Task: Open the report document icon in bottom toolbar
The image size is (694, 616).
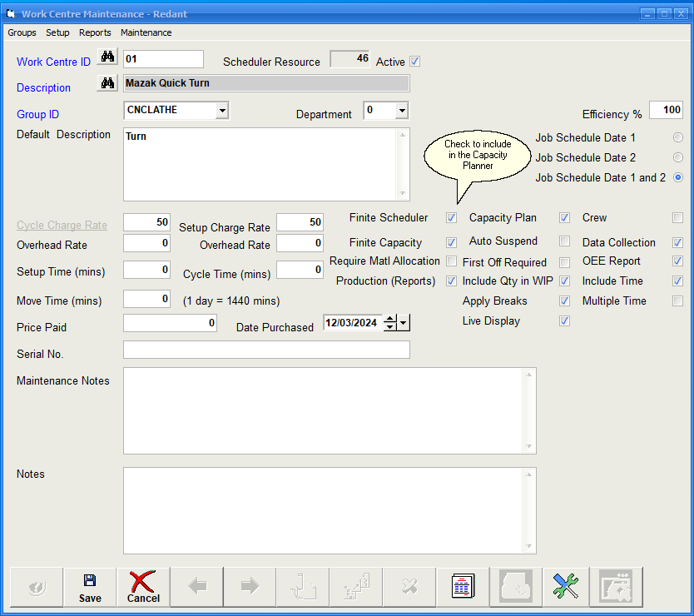Action: (x=463, y=587)
